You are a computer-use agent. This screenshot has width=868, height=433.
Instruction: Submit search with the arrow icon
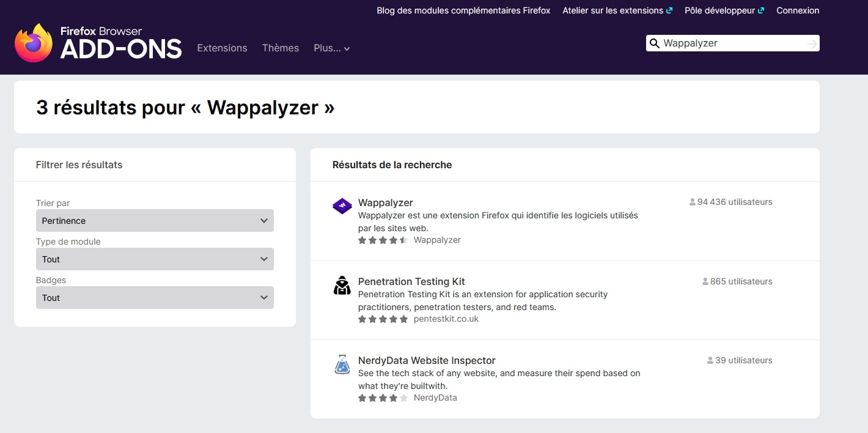[812, 43]
